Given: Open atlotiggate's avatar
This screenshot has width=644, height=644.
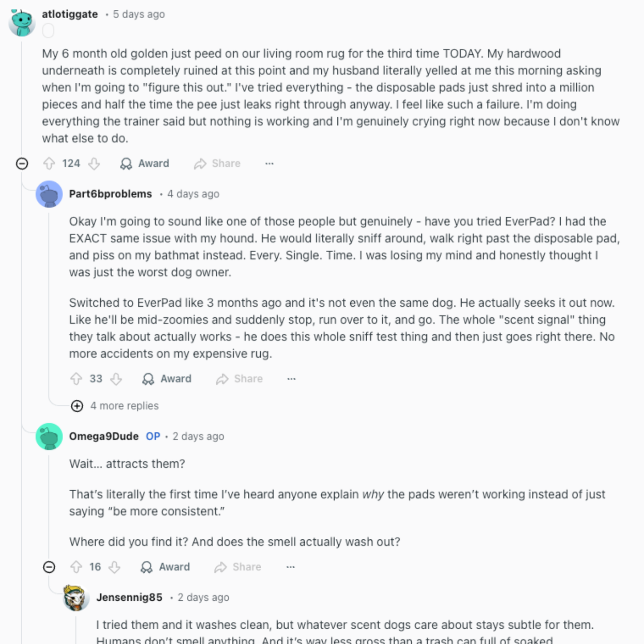Looking at the screenshot, I should click(x=21, y=21).
